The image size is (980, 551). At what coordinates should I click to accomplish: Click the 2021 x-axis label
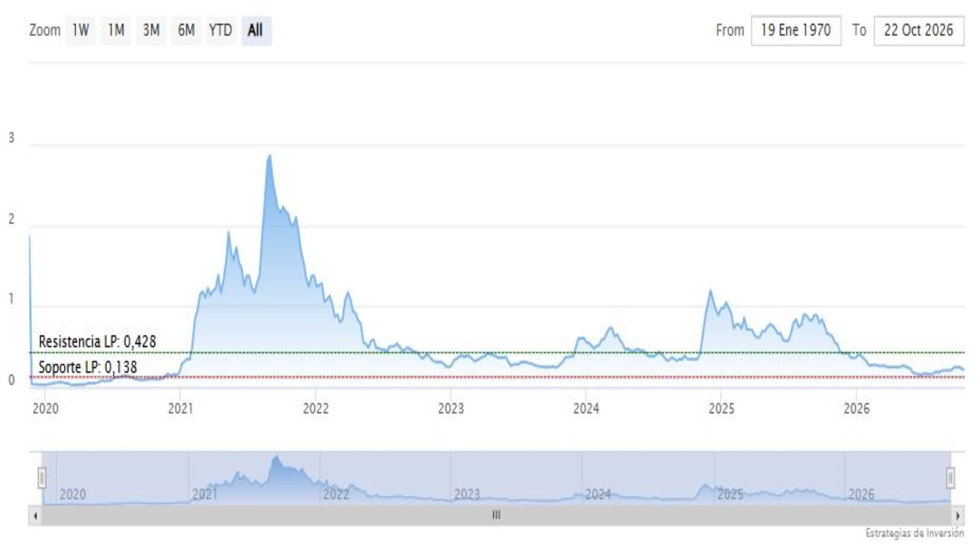point(180,408)
